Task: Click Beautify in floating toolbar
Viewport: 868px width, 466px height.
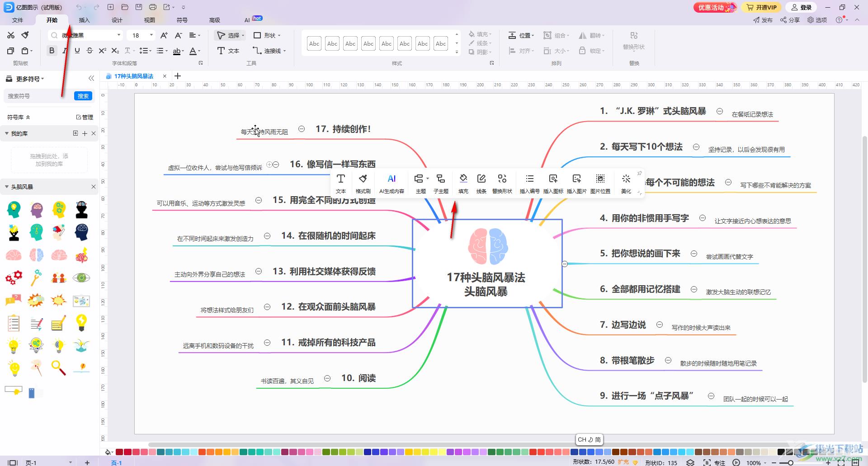Action: point(626,184)
